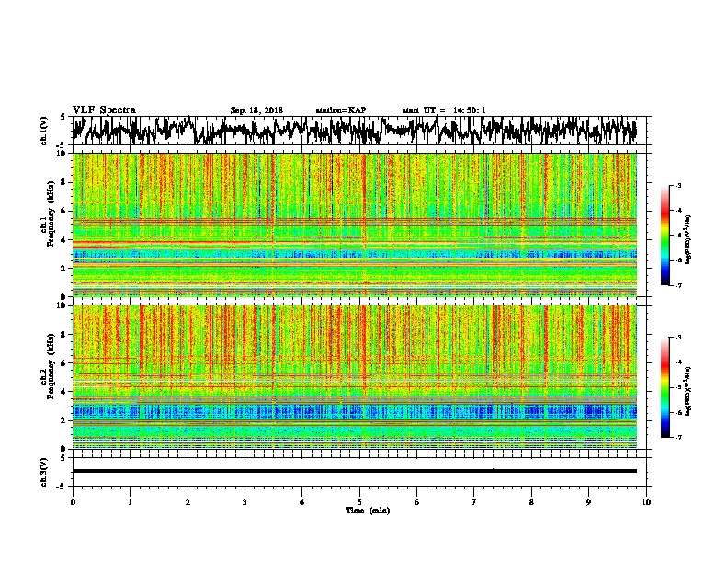Screen dimensions: 728x563
Task: Click inside the ch.2 spectrogram panel
Action: pyautogui.click(x=354, y=377)
